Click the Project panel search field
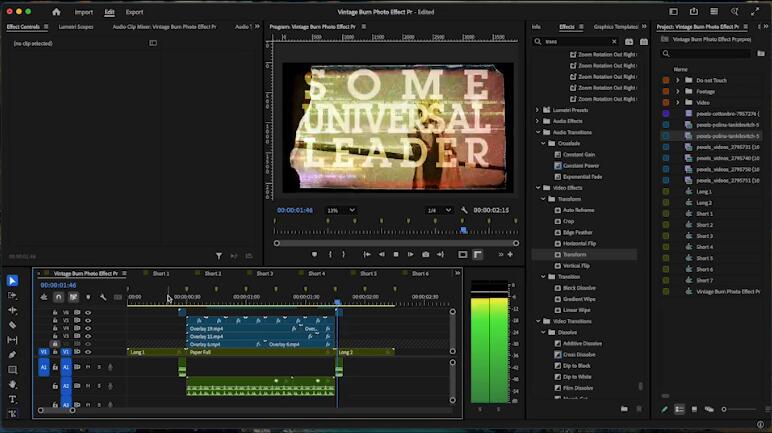 (706, 53)
